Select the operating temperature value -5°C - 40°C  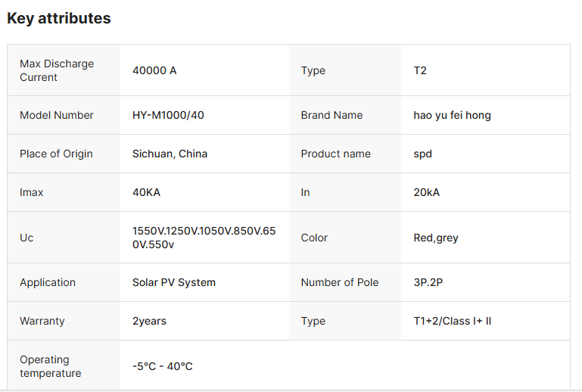coord(163,366)
